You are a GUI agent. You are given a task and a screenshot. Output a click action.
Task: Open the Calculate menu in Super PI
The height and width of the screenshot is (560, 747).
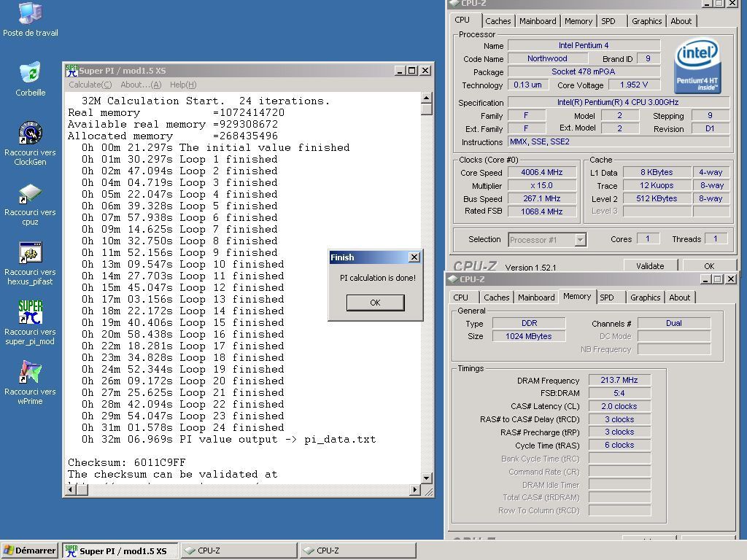(x=90, y=85)
